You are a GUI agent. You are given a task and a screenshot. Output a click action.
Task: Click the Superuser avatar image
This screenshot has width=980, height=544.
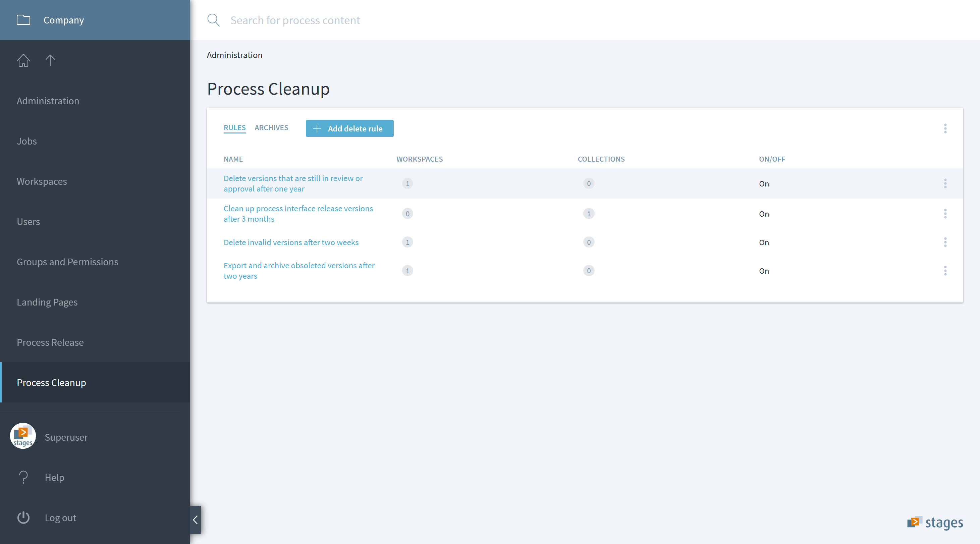pyautogui.click(x=23, y=436)
